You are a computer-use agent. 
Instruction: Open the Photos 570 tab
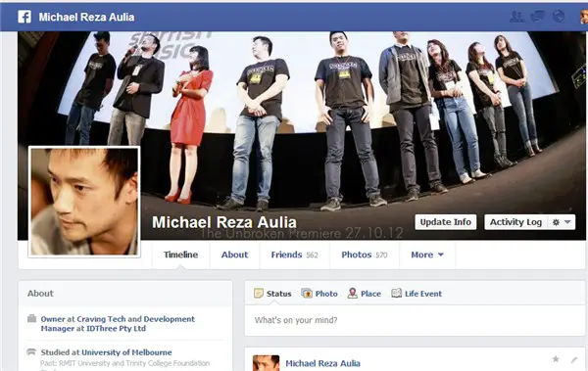point(365,255)
